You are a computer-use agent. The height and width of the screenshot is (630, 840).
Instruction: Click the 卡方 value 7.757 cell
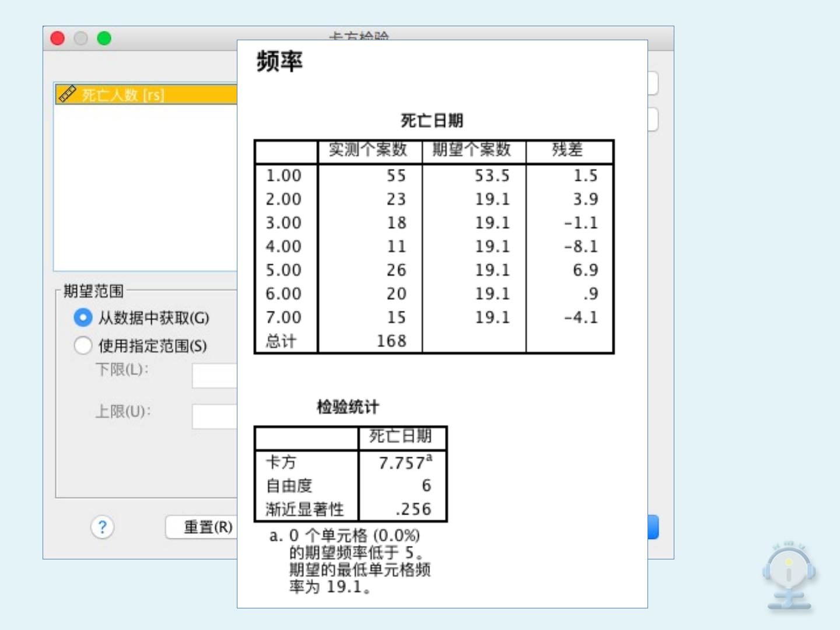(404, 463)
